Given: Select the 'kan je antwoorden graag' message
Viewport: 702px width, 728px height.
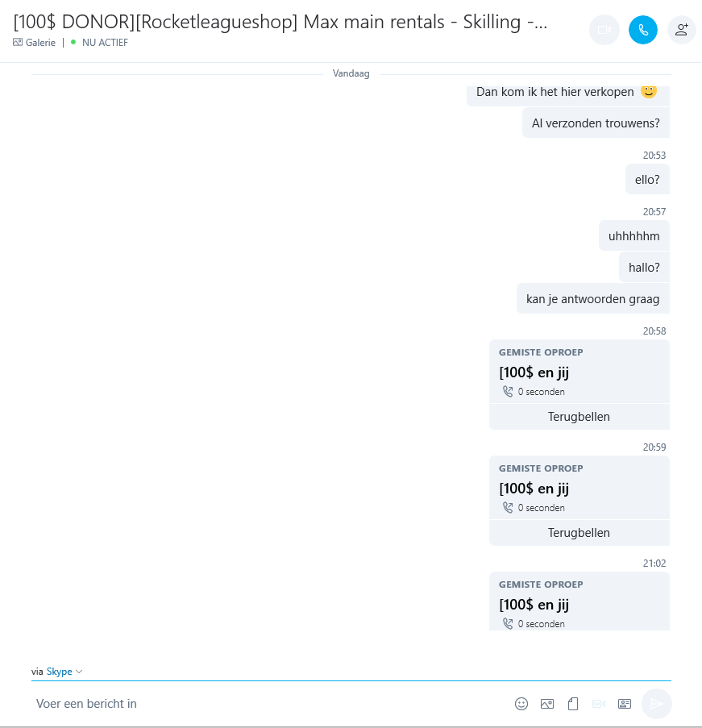Looking at the screenshot, I should click(593, 299).
